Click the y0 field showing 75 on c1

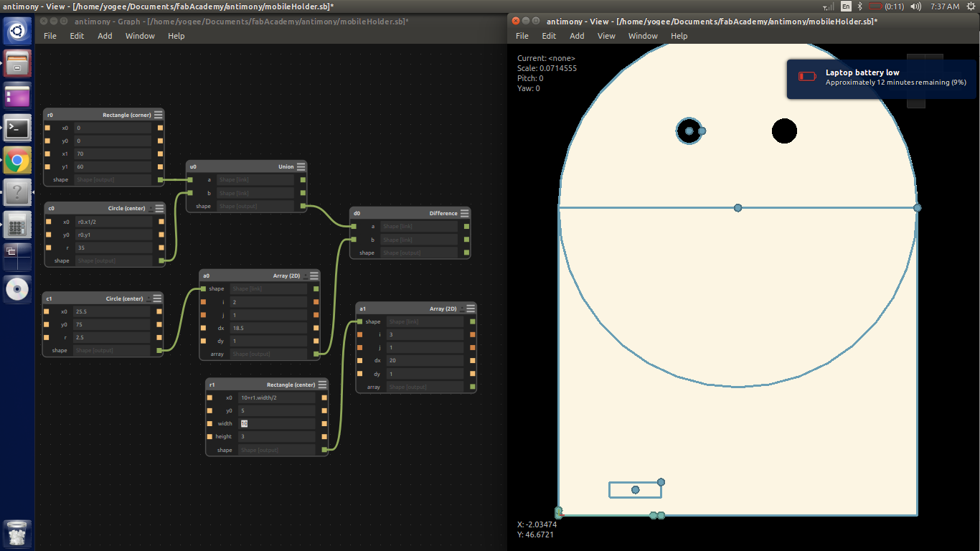(111, 324)
